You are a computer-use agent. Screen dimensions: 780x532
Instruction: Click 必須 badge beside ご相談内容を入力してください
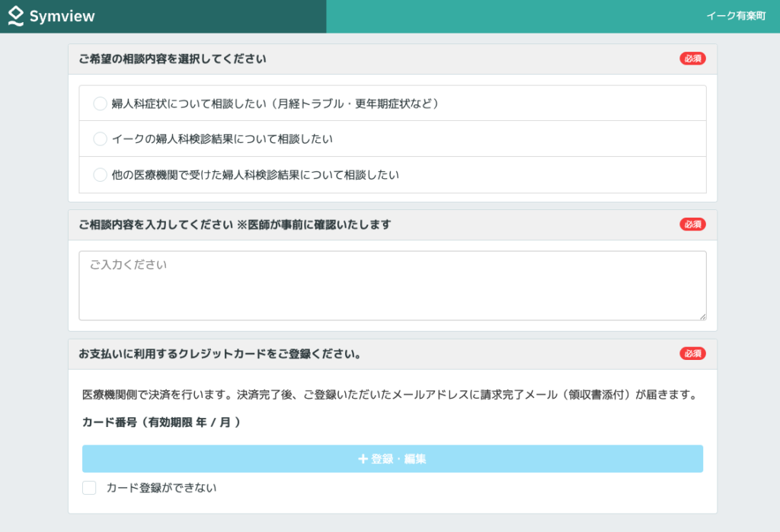point(692,225)
